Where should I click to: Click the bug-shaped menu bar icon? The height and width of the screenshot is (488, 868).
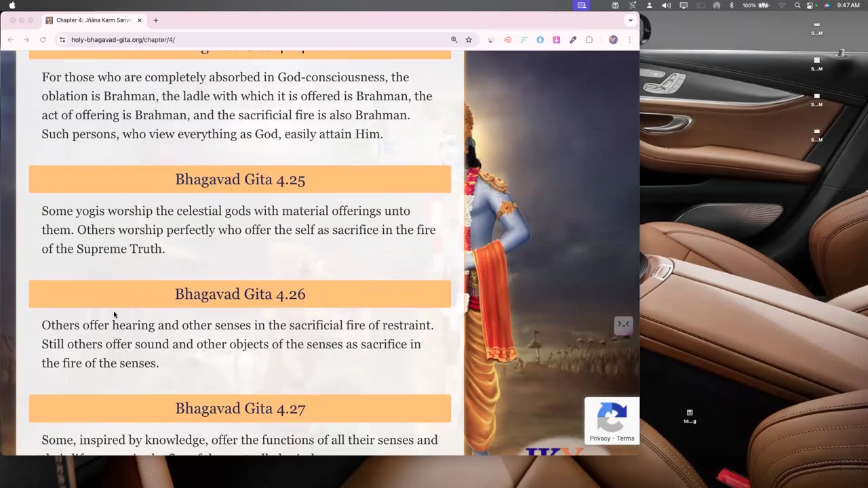click(615, 5)
